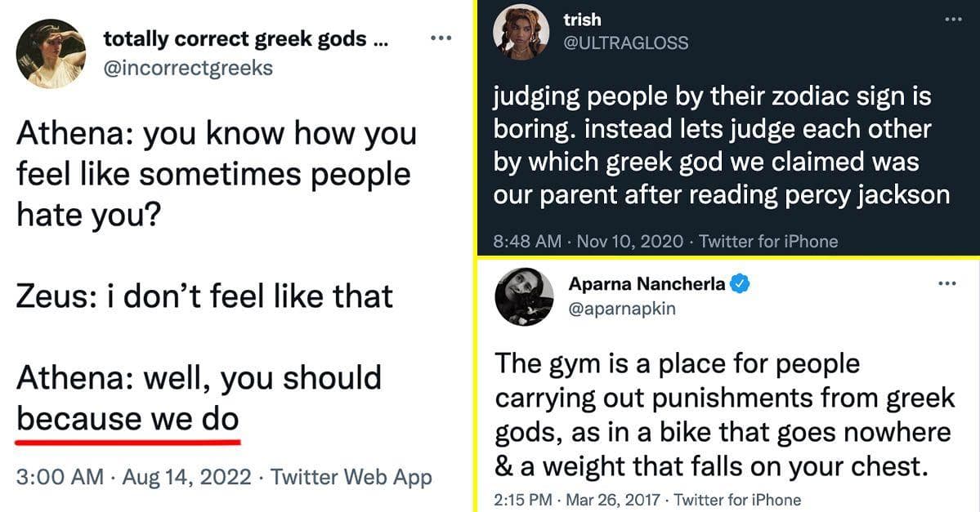Click the display name trish
Screen dimensions: 980x512
pos(582,20)
